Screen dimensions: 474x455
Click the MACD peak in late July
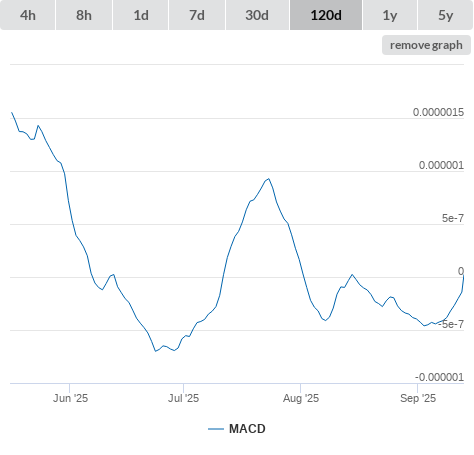268,179
